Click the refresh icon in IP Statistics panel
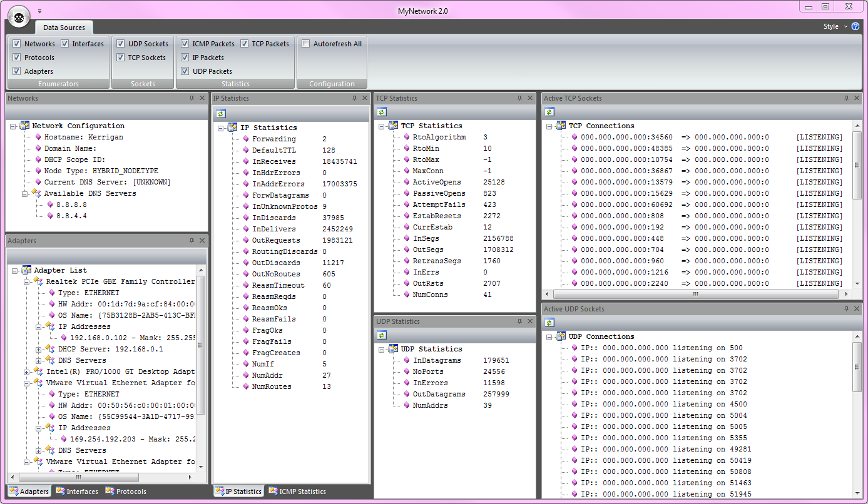 (220, 114)
